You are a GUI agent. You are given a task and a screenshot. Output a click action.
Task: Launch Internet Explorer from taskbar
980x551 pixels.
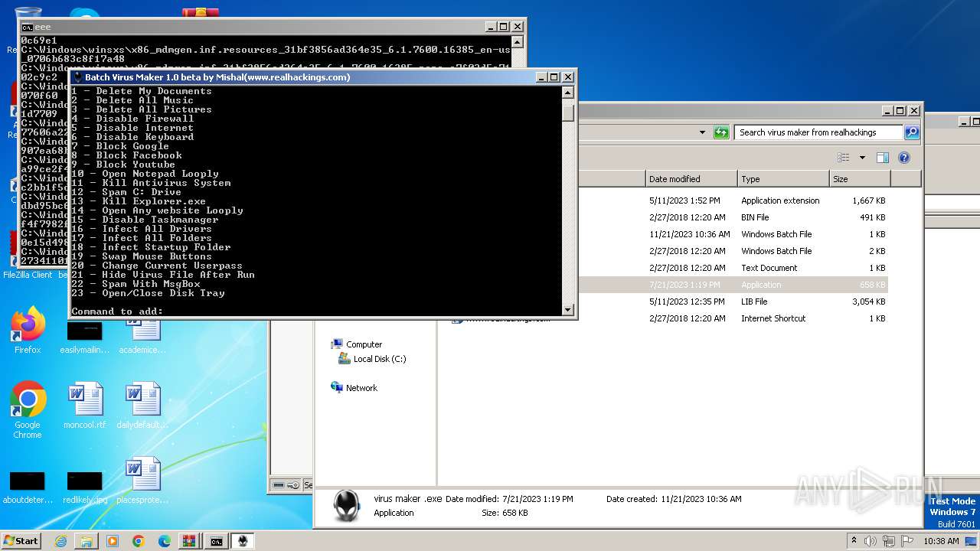[x=60, y=541]
